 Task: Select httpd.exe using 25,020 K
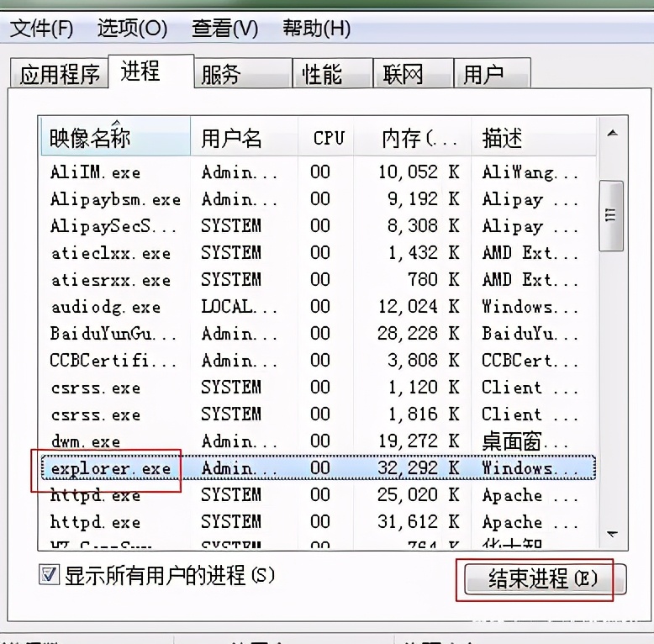tap(319, 495)
